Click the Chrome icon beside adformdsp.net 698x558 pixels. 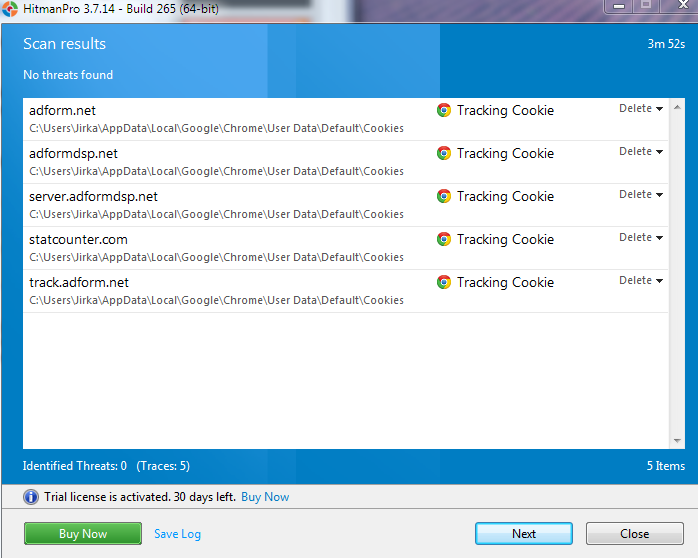coord(444,153)
